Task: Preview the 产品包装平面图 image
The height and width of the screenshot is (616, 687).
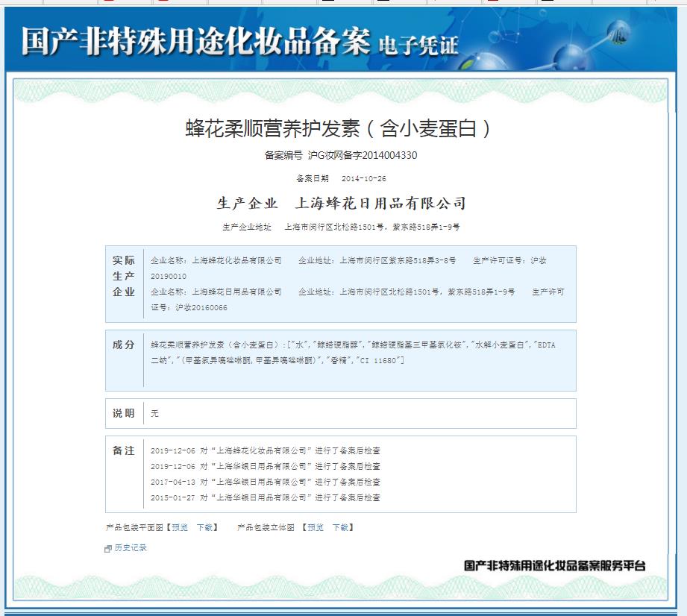Action: click(180, 527)
